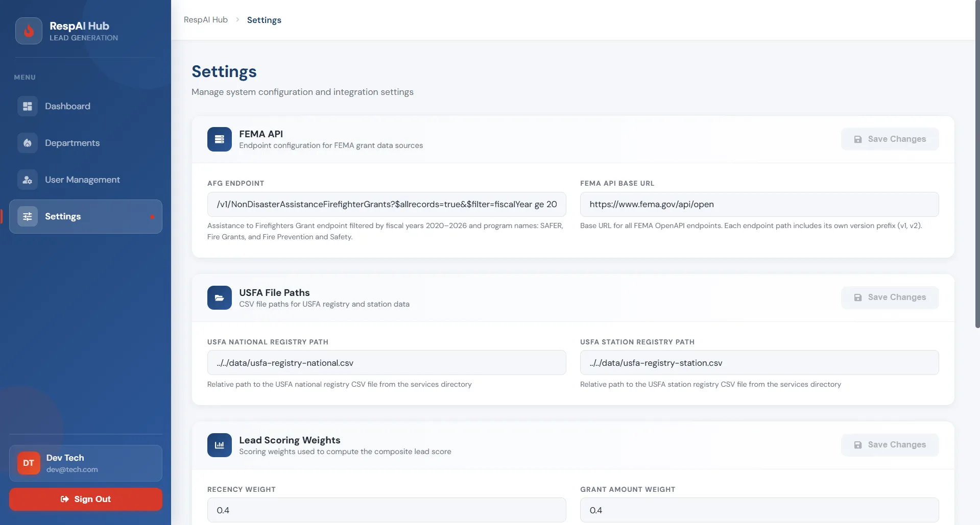Click the 'Settings' page heading
This screenshot has width=980, height=525.
coord(224,71)
